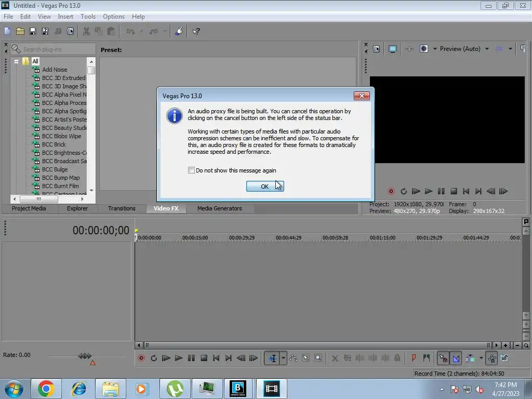The image size is (532, 399).
Task: Toggle the external monitor preview icon
Action: click(393, 49)
